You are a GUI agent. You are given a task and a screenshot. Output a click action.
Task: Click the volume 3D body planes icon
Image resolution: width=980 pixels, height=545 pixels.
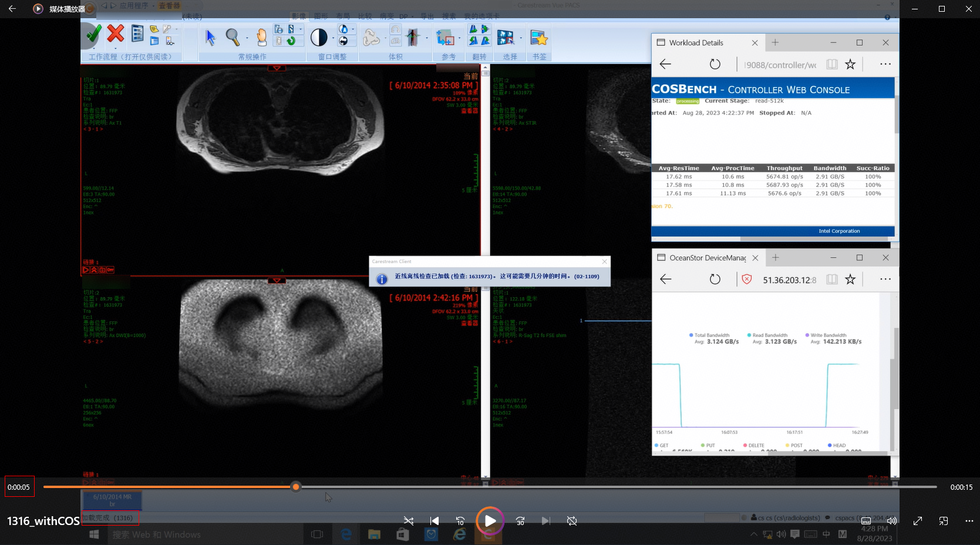click(x=413, y=37)
